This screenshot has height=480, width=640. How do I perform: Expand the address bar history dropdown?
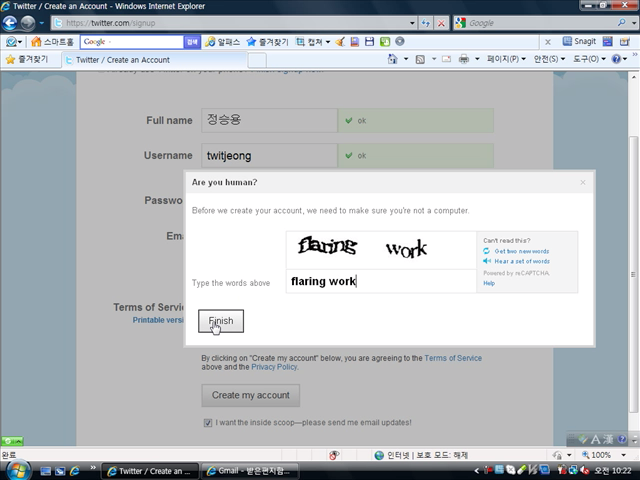(412, 23)
